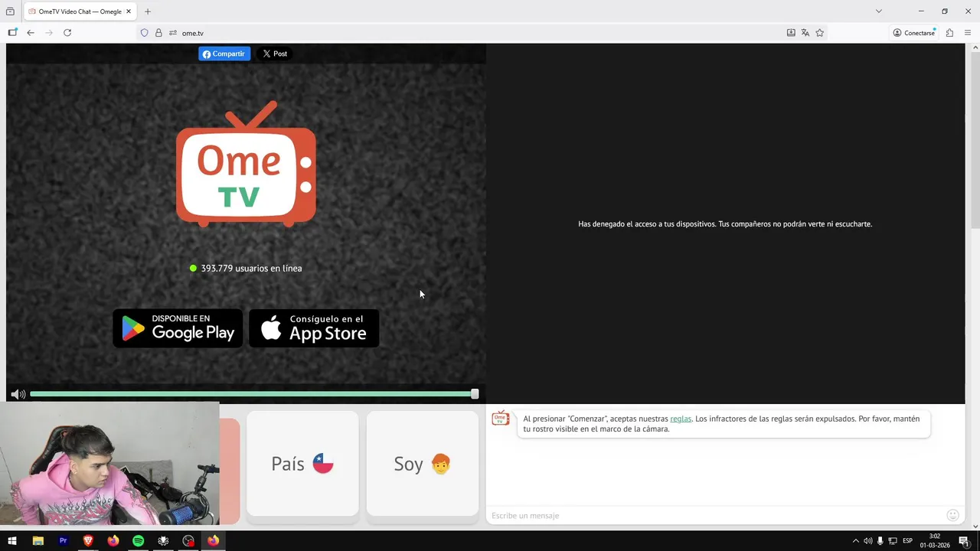The height and width of the screenshot is (551, 980).
Task: Reload the ome.tv page
Action: pyautogui.click(x=67, y=33)
